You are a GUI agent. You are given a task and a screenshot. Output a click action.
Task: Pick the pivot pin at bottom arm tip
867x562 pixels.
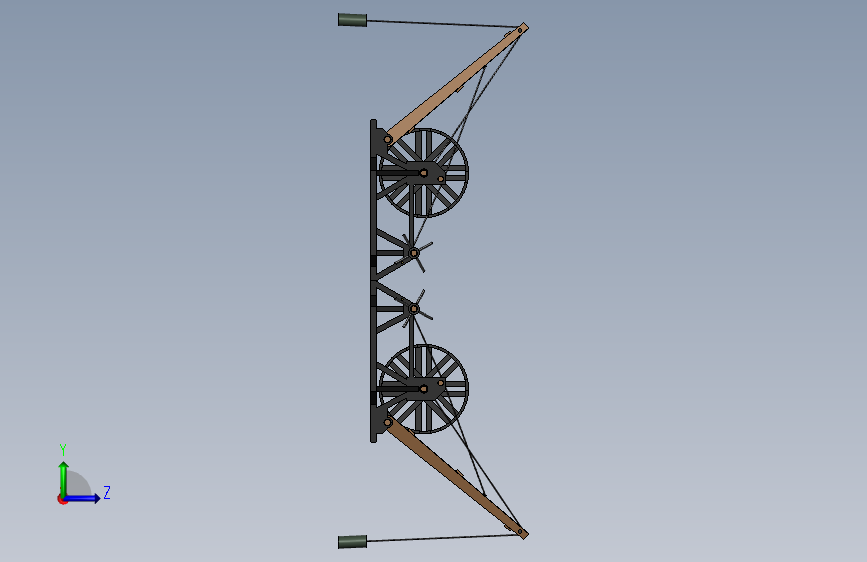[x=520, y=532]
